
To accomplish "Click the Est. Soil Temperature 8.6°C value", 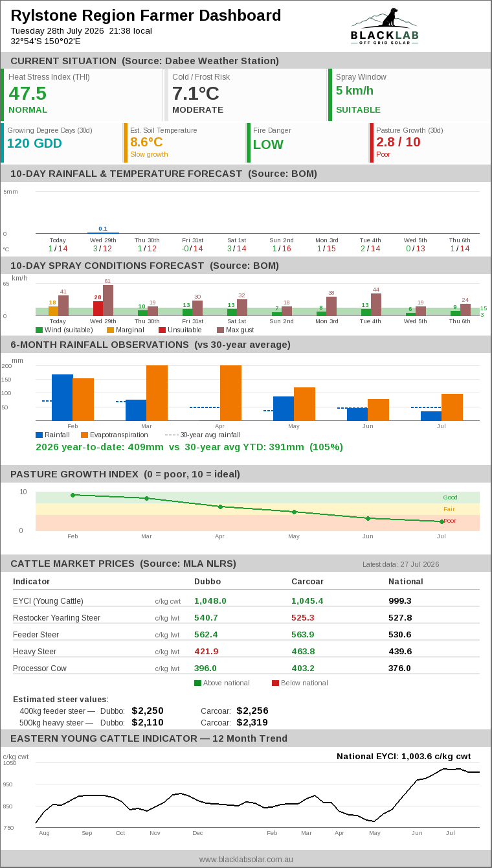I will point(146,142).
